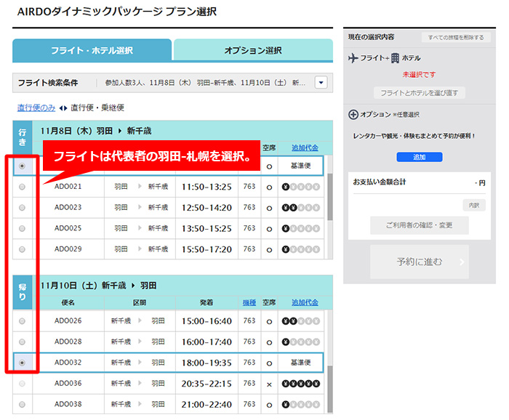Image resolution: width=509 pixels, height=420 pixels.
Task: Select the ADO025 outbound flight radio button
Action: [22, 229]
